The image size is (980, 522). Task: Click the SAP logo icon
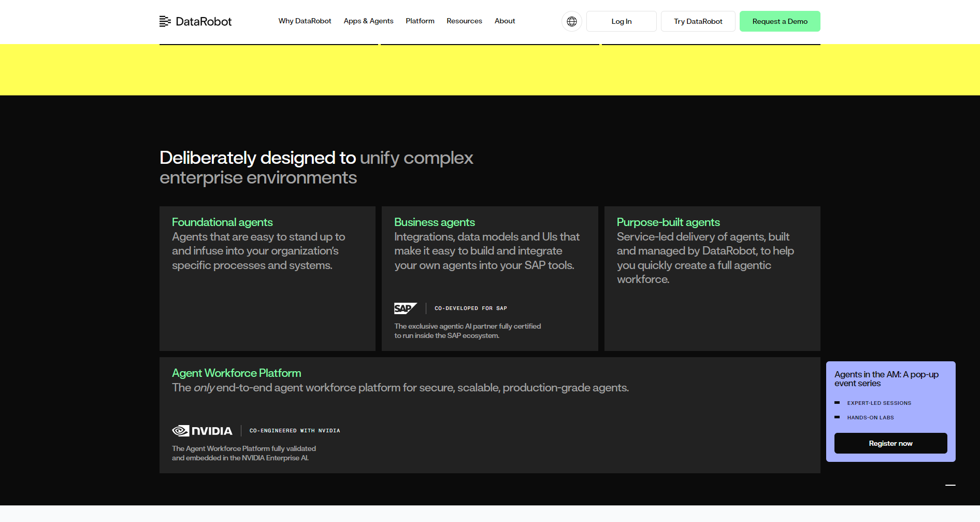pyautogui.click(x=405, y=308)
